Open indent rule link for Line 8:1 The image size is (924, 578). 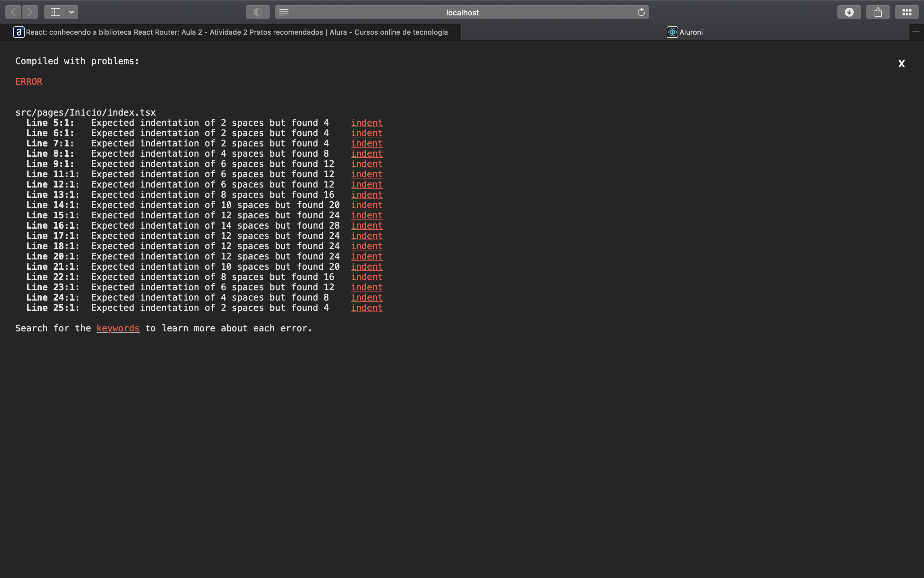click(366, 154)
